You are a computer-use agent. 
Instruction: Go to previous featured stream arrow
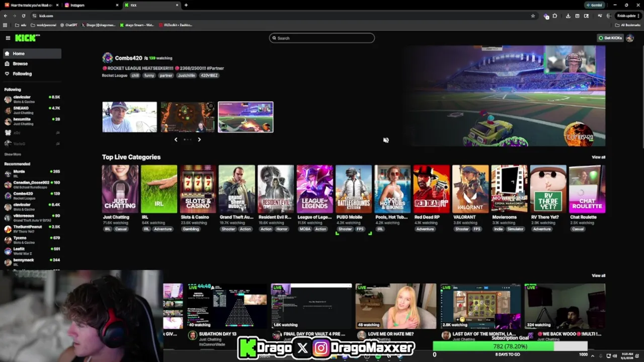click(x=176, y=139)
